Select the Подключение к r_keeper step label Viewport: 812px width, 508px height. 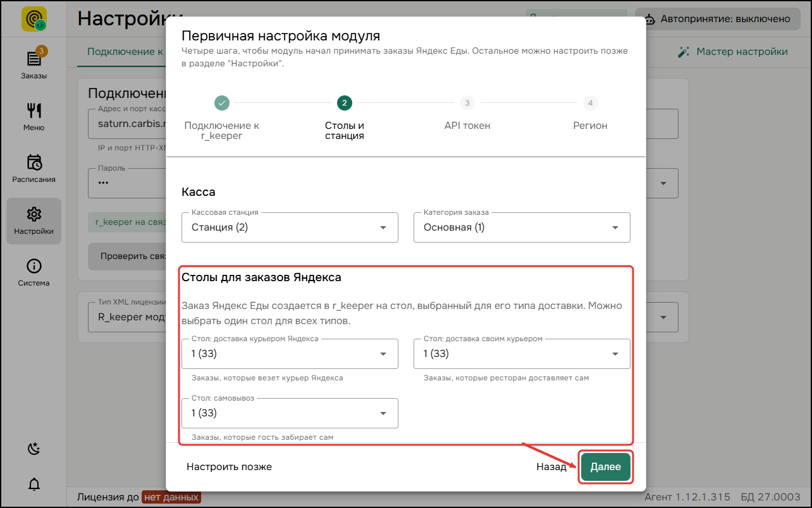(221, 131)
